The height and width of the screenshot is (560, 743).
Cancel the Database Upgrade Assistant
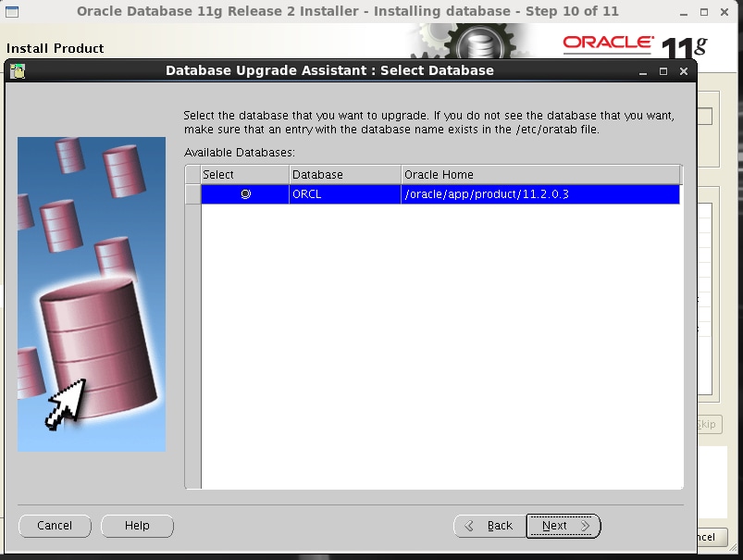(55, 526)
